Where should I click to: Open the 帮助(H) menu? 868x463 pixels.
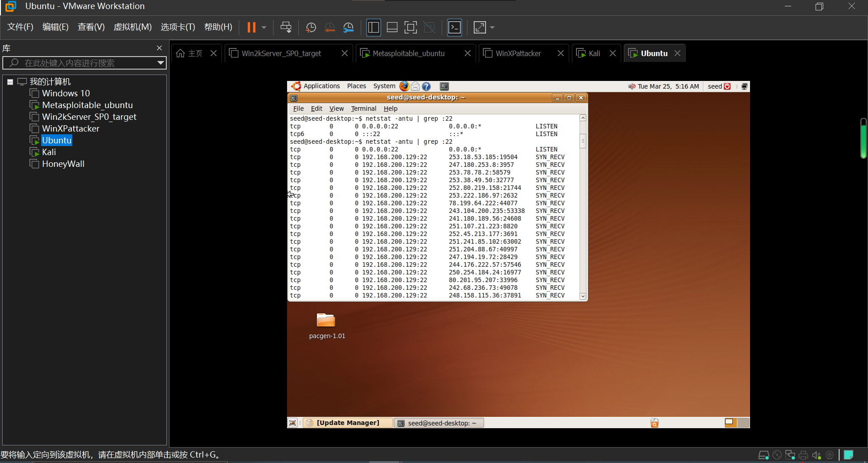point(218,27)
